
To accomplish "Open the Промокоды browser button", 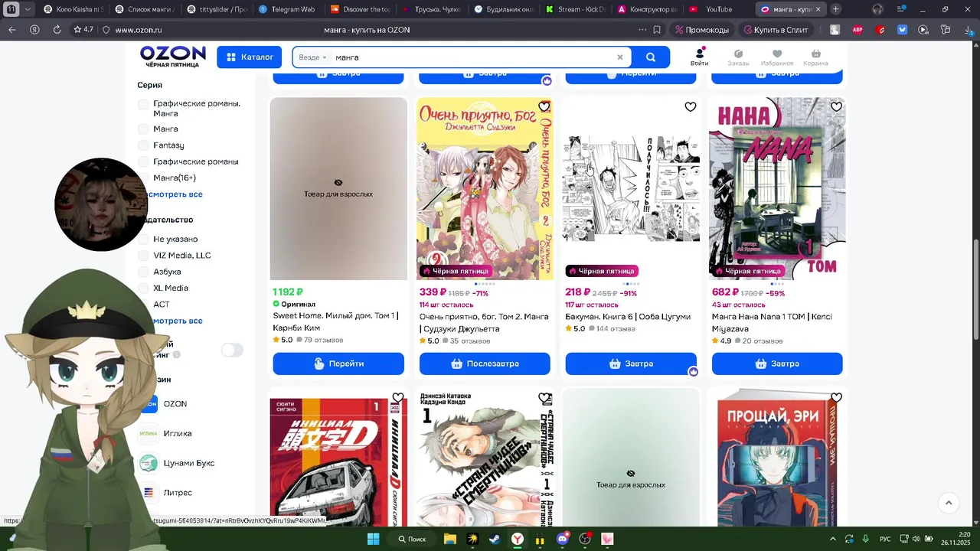I will click(x=702, y=30).
